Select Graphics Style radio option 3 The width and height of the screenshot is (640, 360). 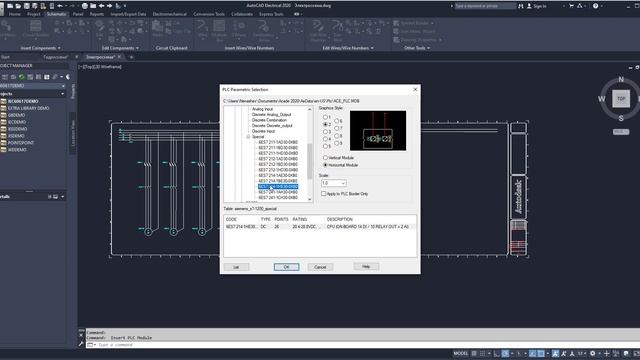tap(326, 132)
